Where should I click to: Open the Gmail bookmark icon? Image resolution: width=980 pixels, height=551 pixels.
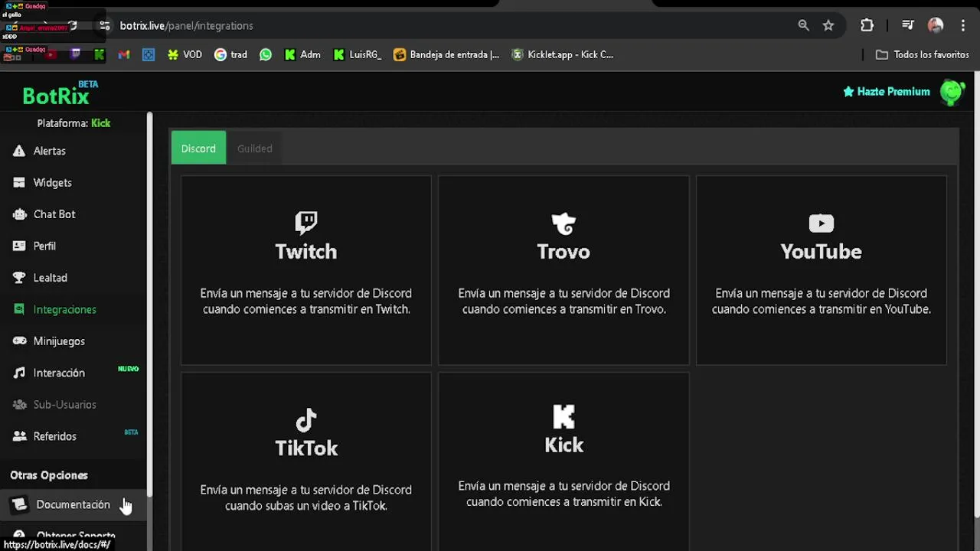click(124, 54)
